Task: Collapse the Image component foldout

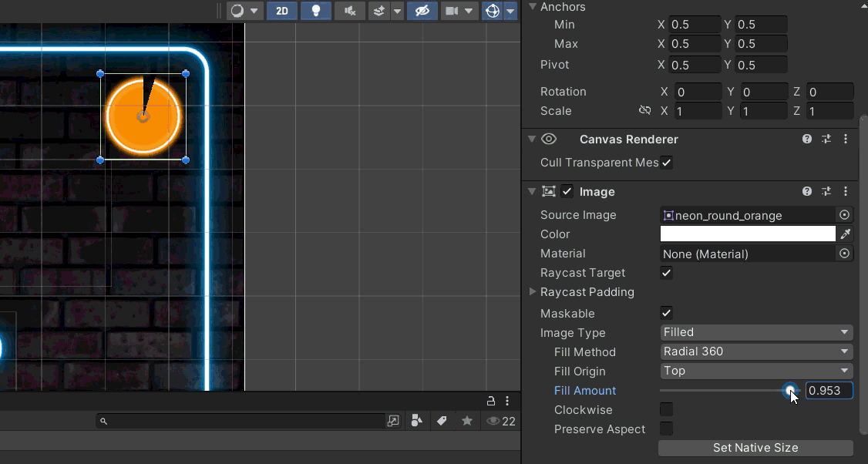Action: (532, 192)
